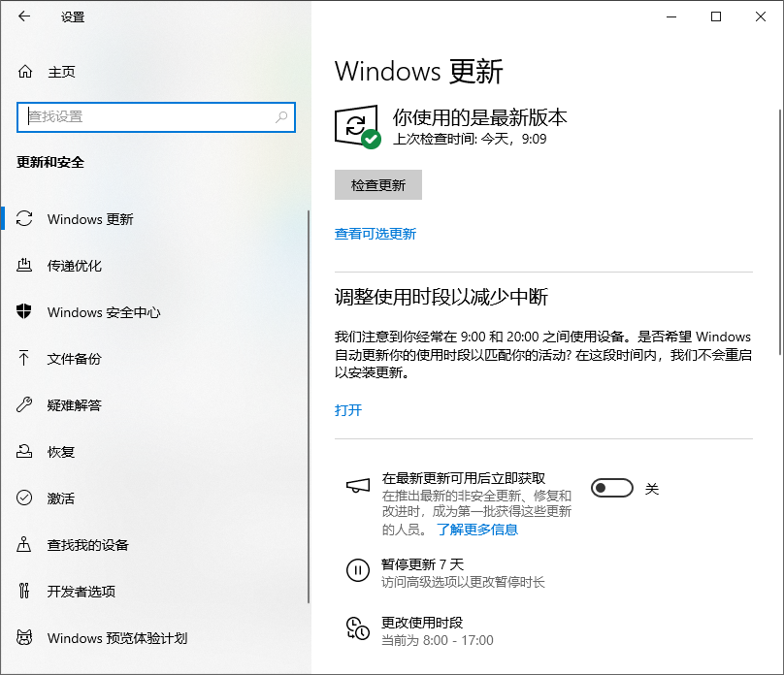
Task: Click 你使用的是最新版本 status text
Action: pos(479,117)
